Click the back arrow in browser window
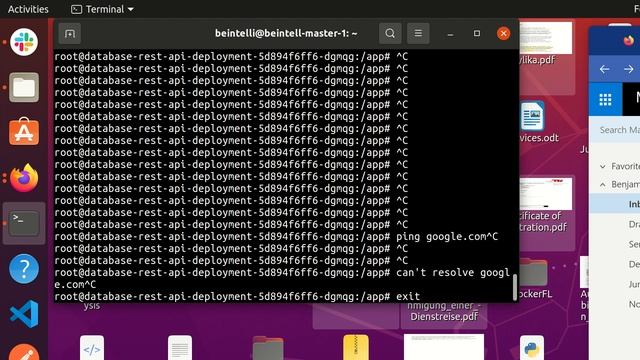Screen dimensions: 640x360 coord(604,69)
